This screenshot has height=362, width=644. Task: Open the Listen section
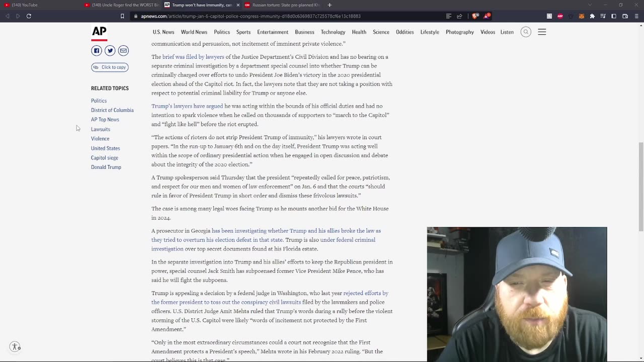[x=507, y=32]
